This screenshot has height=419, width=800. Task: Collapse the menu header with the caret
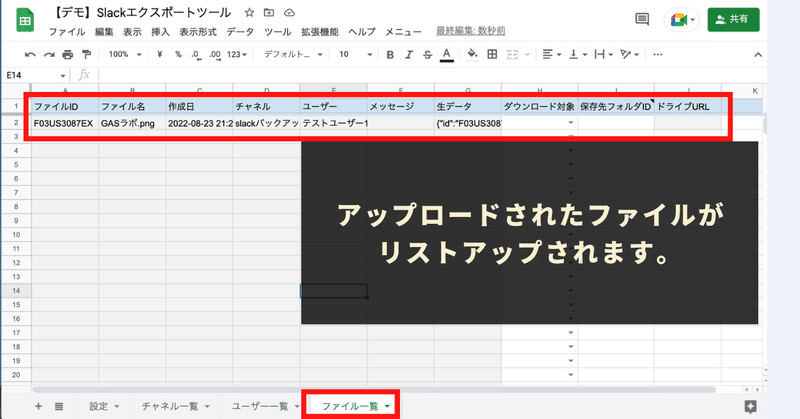click(x=758, y=55)
